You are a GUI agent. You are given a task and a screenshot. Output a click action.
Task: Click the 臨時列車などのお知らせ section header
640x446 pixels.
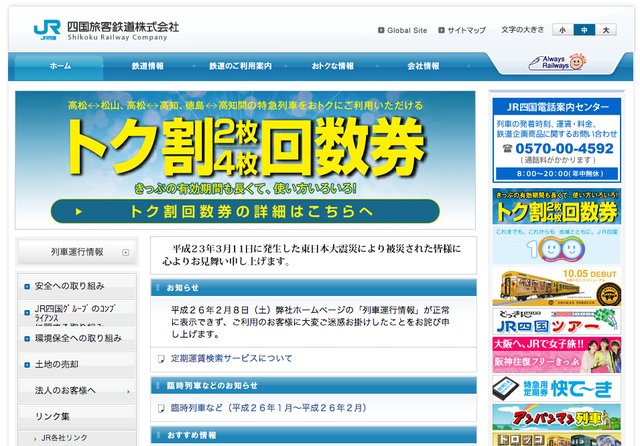click(x=313, y=386)
